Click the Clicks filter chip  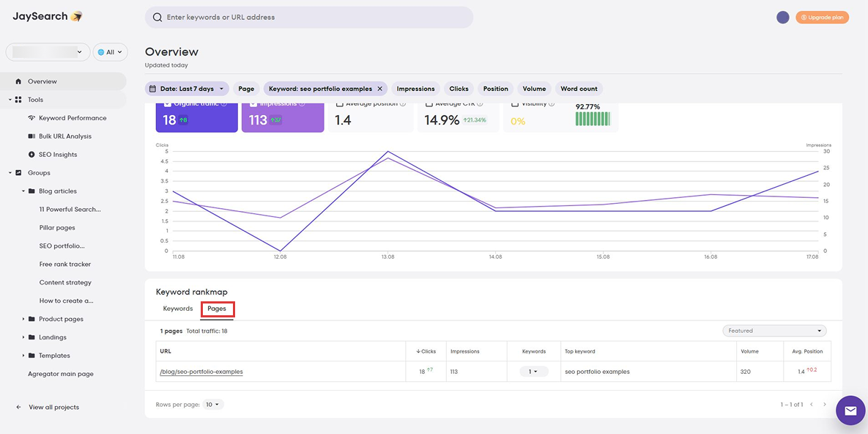point(459,89)
